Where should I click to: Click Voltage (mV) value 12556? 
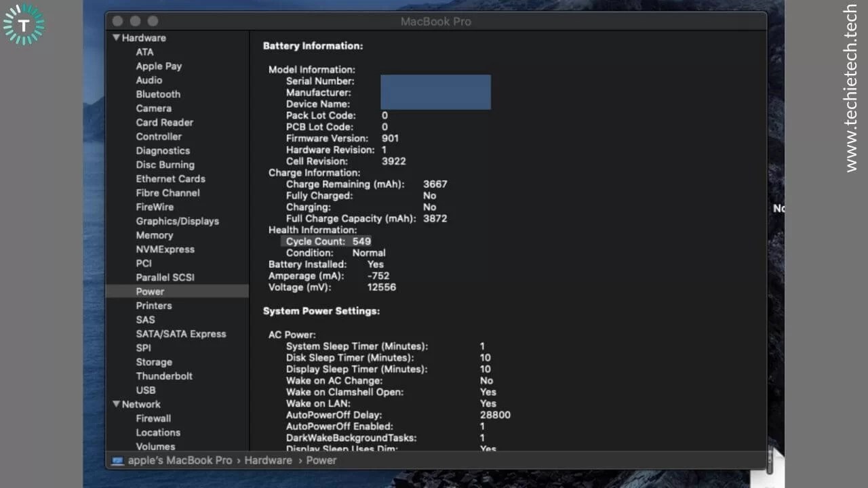(382, 287)
